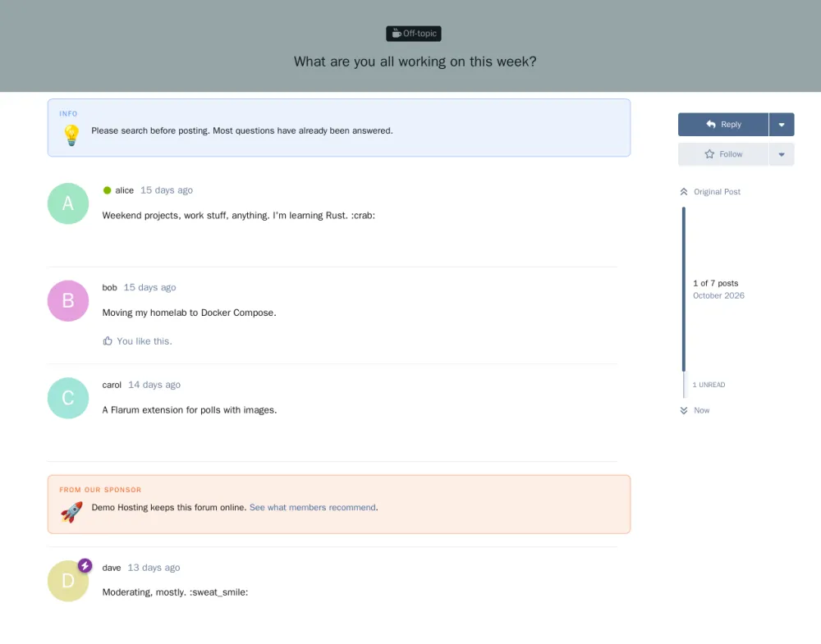Click the 'October 2026' scrubber date
Viewport: 821px width, 644px height.
[718, 295]
